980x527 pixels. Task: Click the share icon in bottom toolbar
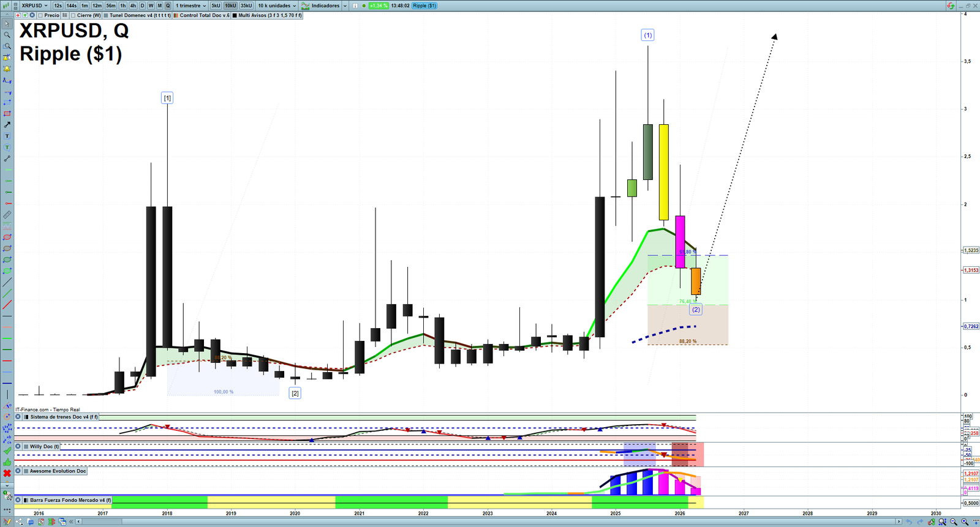pos(19,522)
